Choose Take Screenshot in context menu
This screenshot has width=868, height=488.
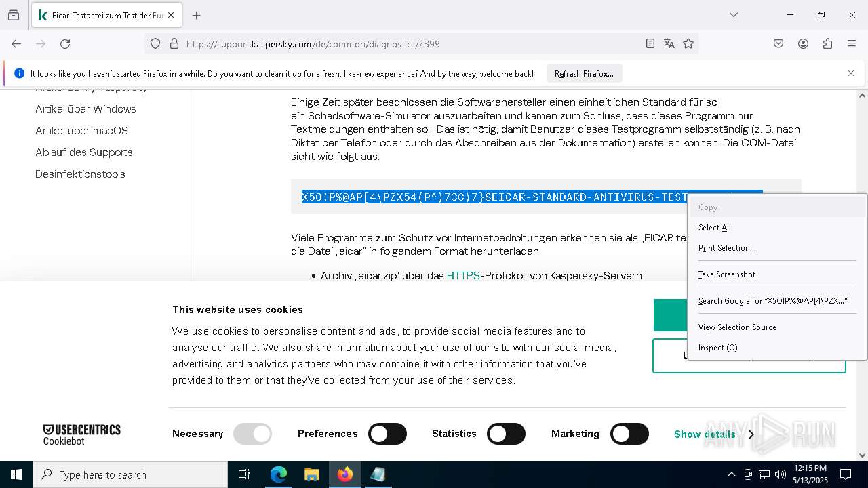click(x=777, y=274)
